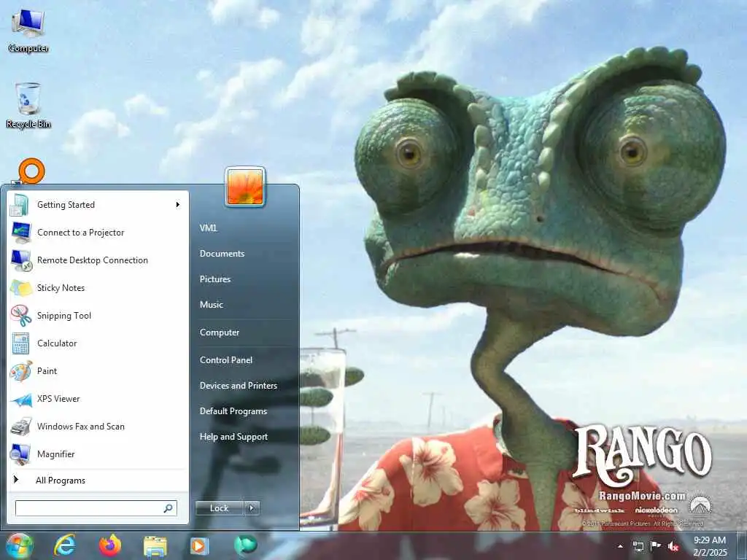
Task: Click the search magnifier icon in Start menu
Action: 169,508
